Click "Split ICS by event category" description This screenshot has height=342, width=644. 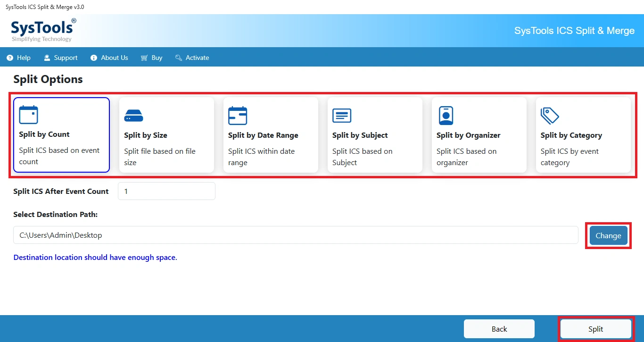tap(570, 157)
